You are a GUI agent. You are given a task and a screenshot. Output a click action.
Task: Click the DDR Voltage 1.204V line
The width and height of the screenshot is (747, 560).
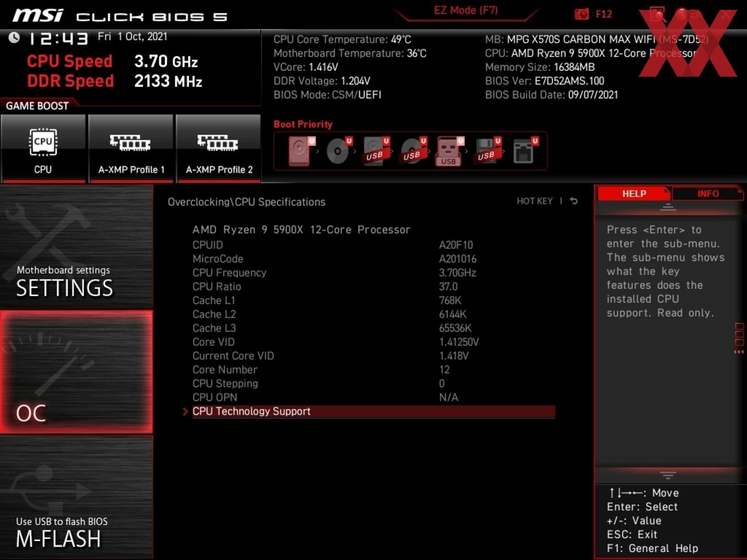click(322, 81)
